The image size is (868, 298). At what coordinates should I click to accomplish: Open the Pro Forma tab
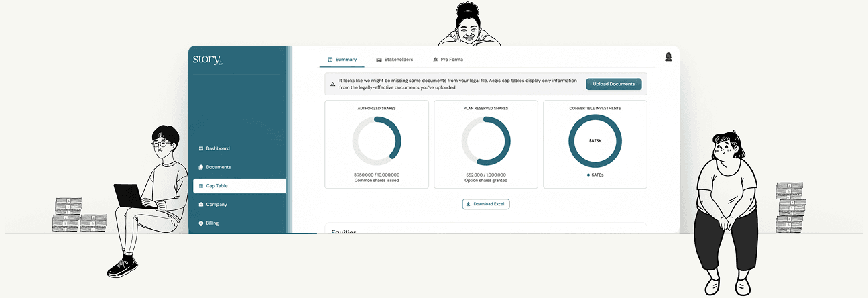tap(448, 60)
